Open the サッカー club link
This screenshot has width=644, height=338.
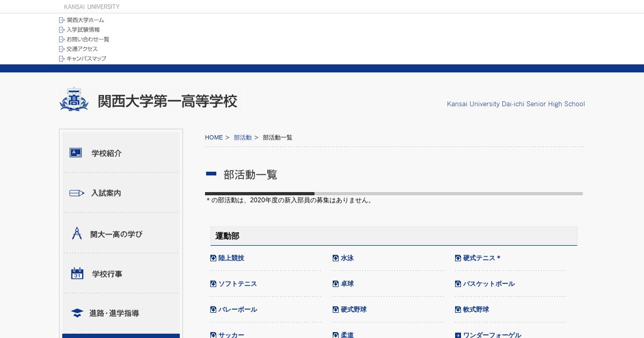tap(231, 335)
